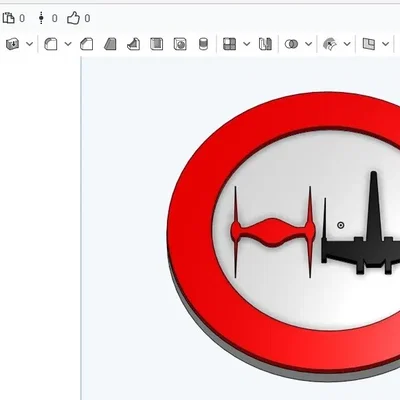
Task: Expand the Modify fillet tool dropdown
Action: [347, 44]
